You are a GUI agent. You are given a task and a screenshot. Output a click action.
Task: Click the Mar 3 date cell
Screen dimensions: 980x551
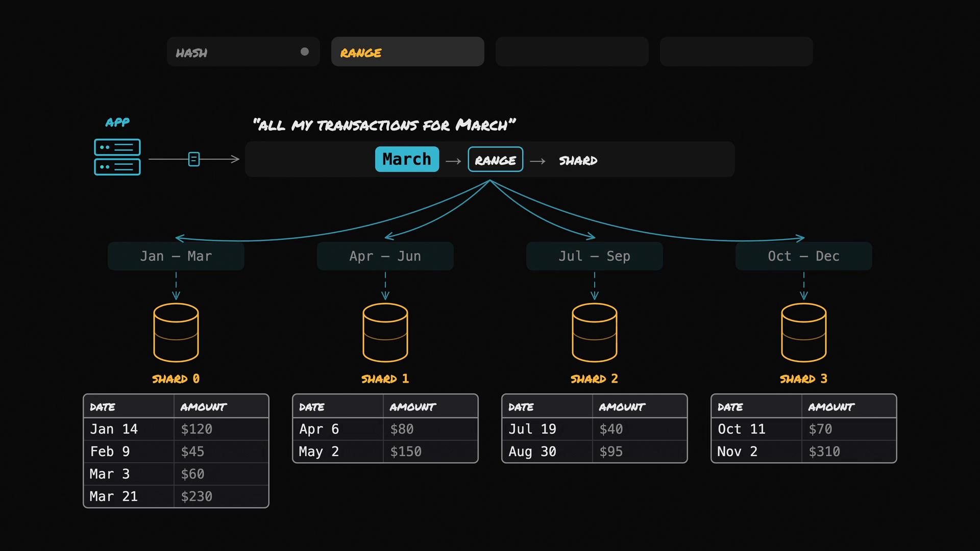(129, 474)
